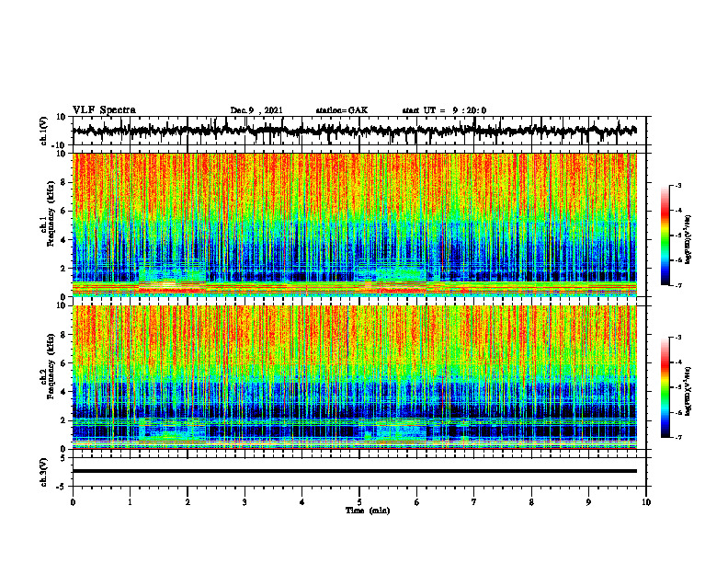This screenshot has height=563, width=728.
Task: Click the ch.1 PSD color scale bar
Action: 665,236
